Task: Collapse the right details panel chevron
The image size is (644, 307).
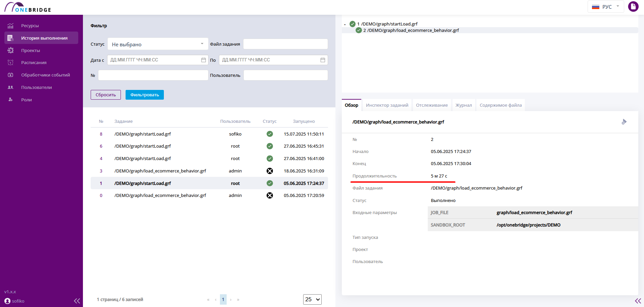Action: pos(638,301)
